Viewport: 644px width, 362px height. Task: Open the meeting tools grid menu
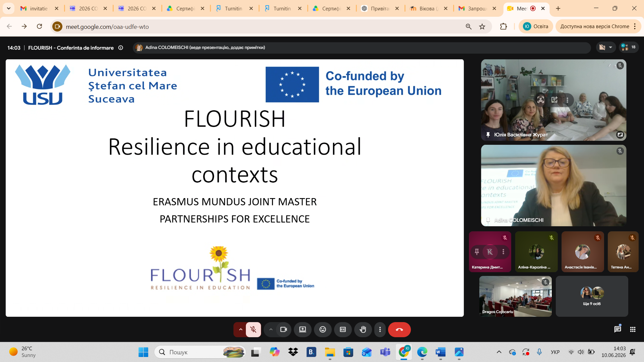633,329
